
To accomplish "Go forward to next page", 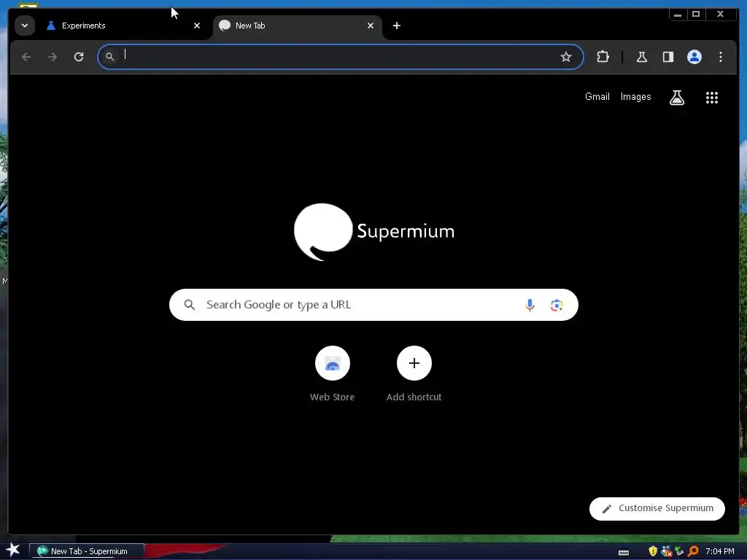I will pos(53,57).
